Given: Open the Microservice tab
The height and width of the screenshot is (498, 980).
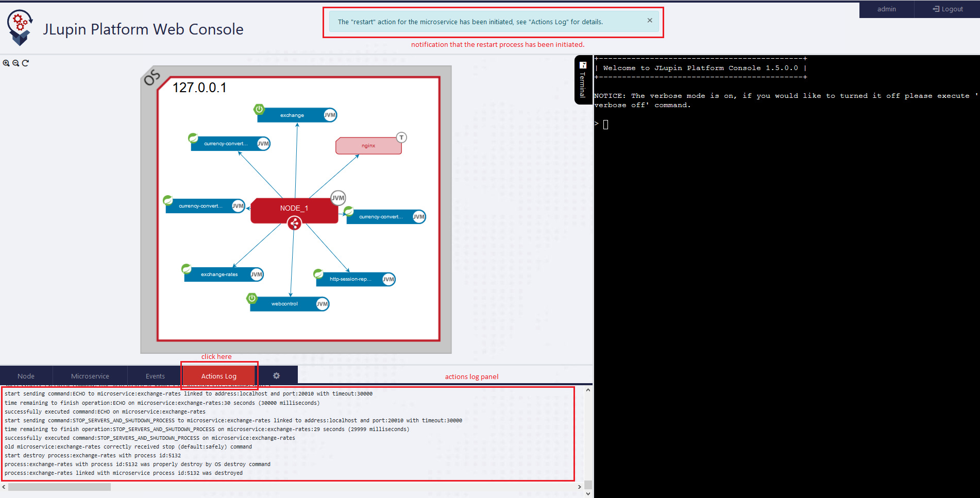Looking at the screenshot, I should 90,376.
